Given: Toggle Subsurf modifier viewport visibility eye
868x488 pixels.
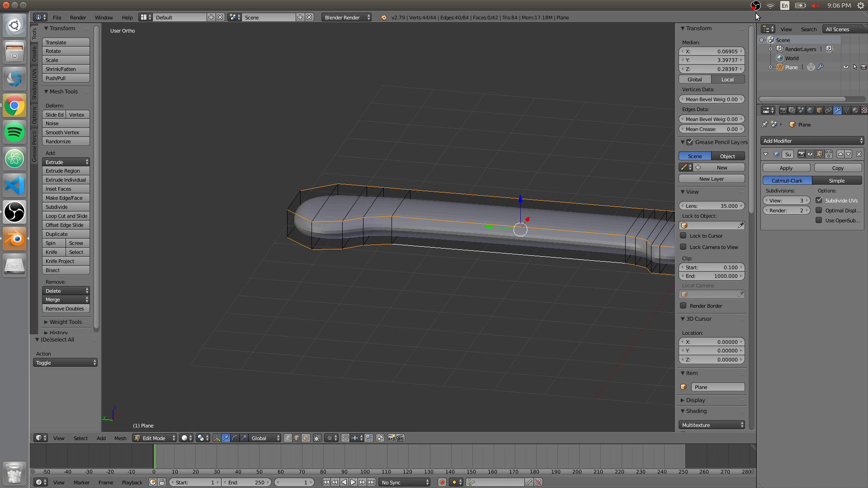Looking at the screenshot, I should click(810, 154).
